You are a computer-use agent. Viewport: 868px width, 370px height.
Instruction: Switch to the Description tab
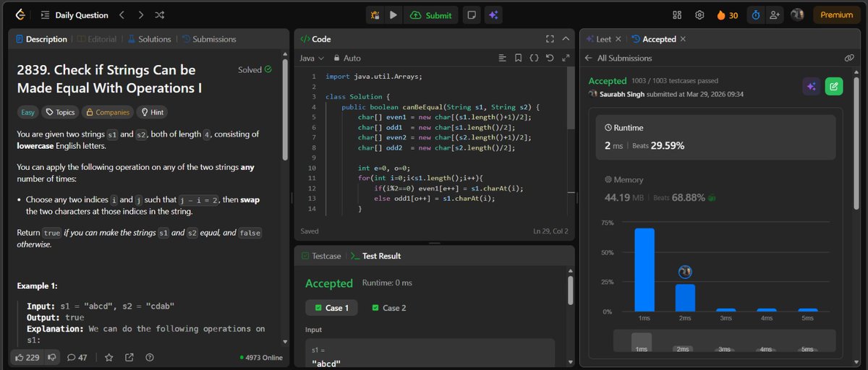click(x=41, y=39)
